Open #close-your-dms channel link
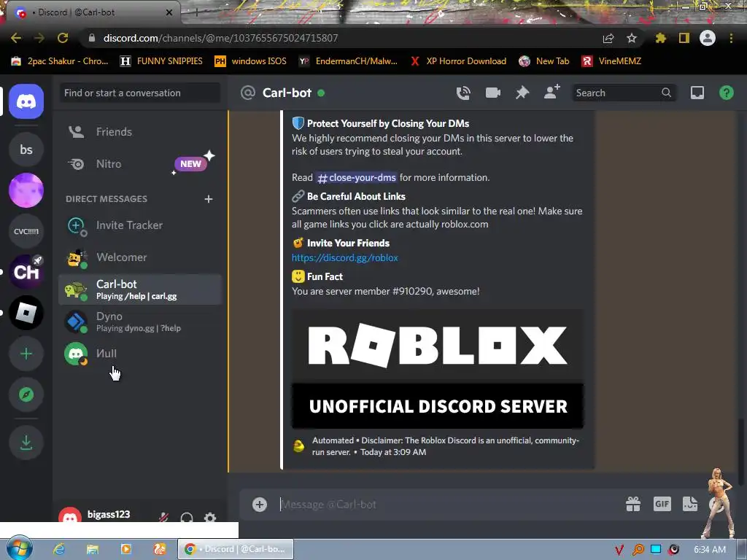 pyautogui.click(x=356, y=178)
